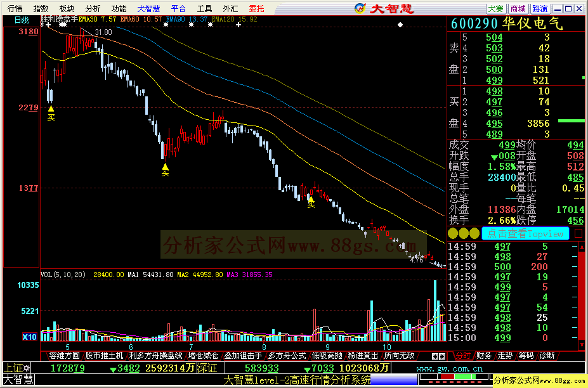Open the 大智慧 menu
Image resolution: width=588 pixels, height=388 pixels.
(148, 8)
